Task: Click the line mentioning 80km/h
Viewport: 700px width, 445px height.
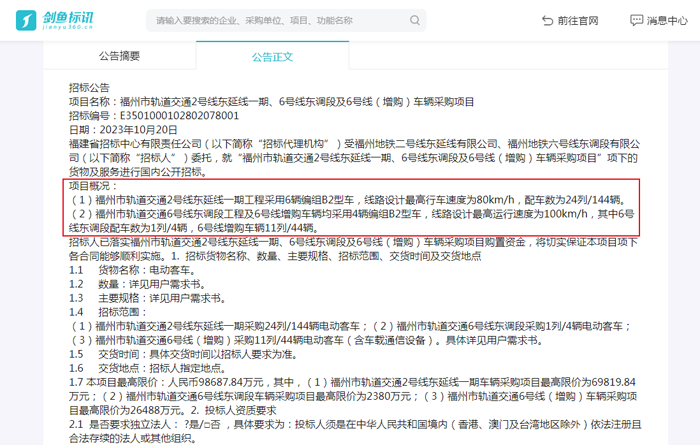Action: click(x=349, y=200)
